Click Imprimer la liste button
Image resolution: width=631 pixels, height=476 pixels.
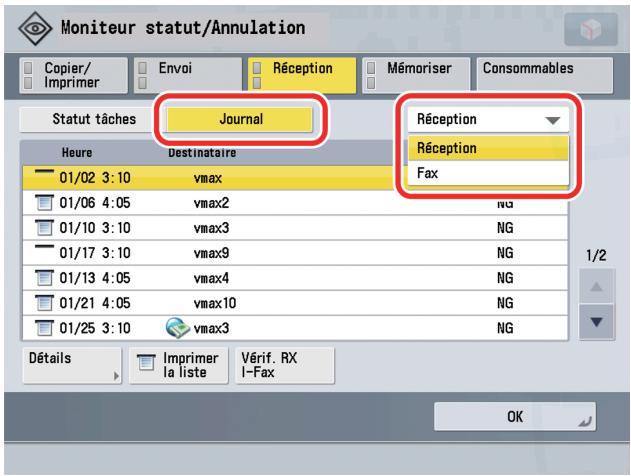coord(179,365)
